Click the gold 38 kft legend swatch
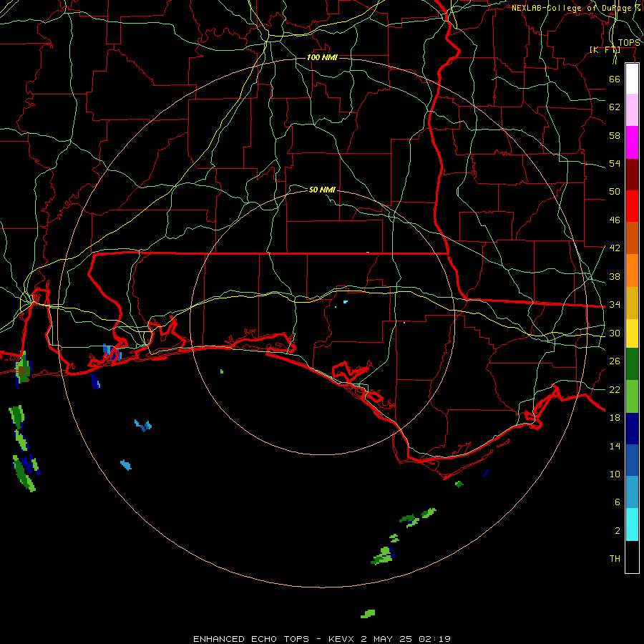 632,302
